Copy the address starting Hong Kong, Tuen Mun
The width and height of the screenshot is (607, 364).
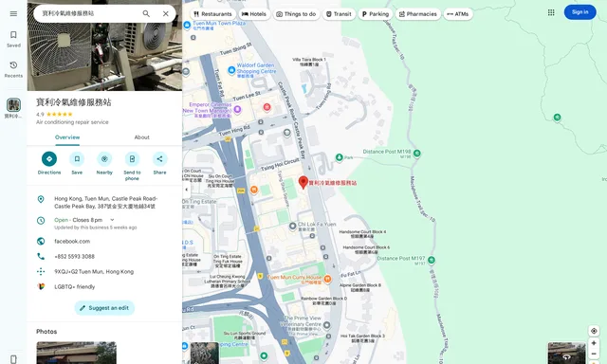pos(104,202)
